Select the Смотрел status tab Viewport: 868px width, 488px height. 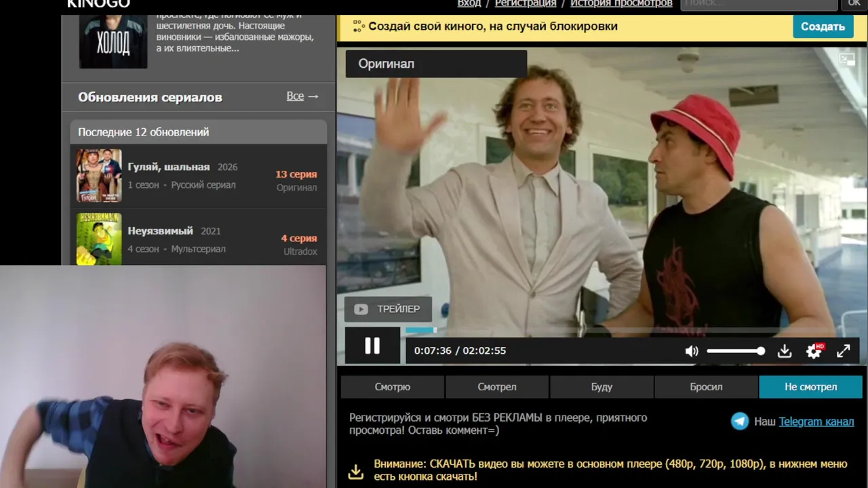(x=497, y=387)
